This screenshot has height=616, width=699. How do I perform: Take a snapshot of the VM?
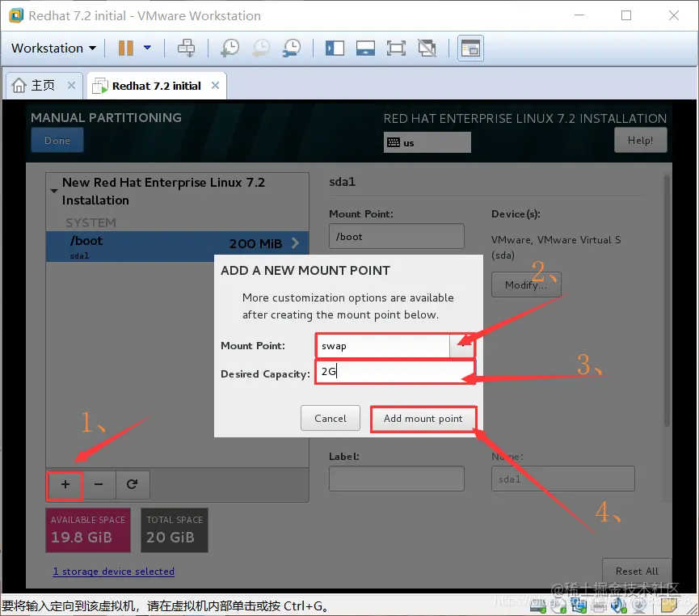(x=230, y=48)
